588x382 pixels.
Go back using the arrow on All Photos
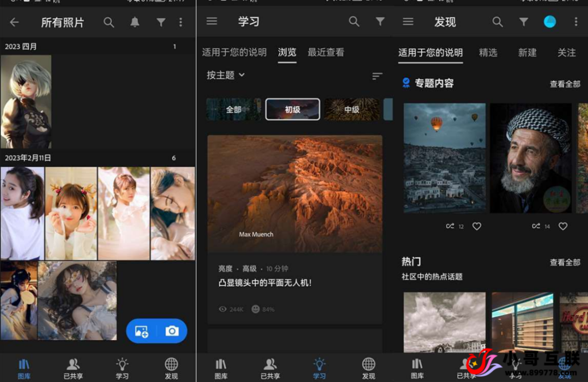point(14,22)
